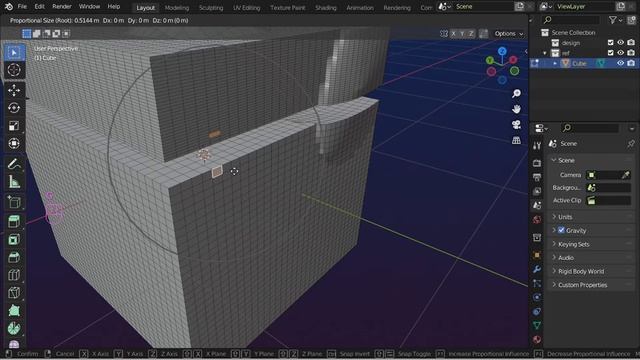
Task: Toggle camera view icon in viewport
Action: click(x=516, y=124)
